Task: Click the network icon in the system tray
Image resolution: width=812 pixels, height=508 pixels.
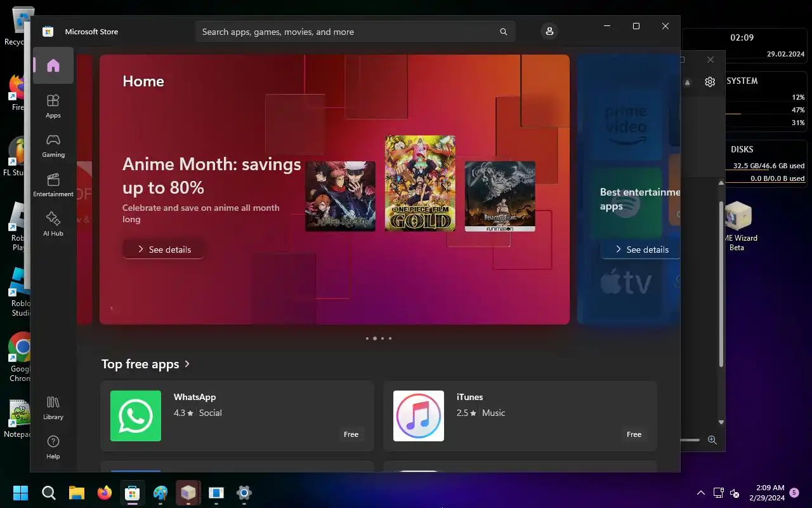Action: [718, 493]
